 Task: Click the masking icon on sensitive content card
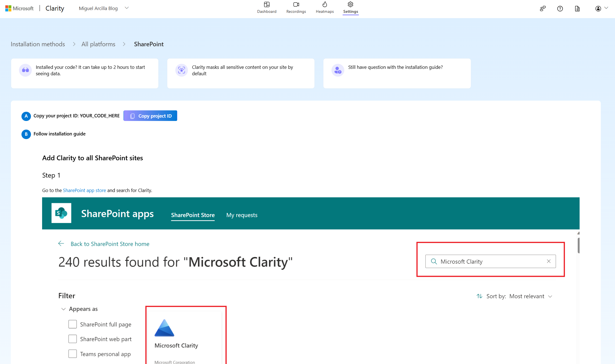point(181,70)
